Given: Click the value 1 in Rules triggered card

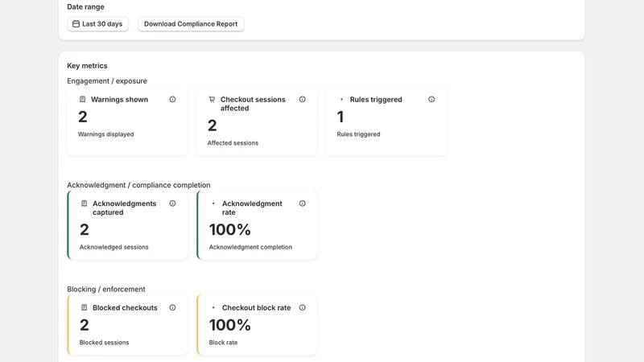Looking at the screenshot, I should click(x=340, y=117).
